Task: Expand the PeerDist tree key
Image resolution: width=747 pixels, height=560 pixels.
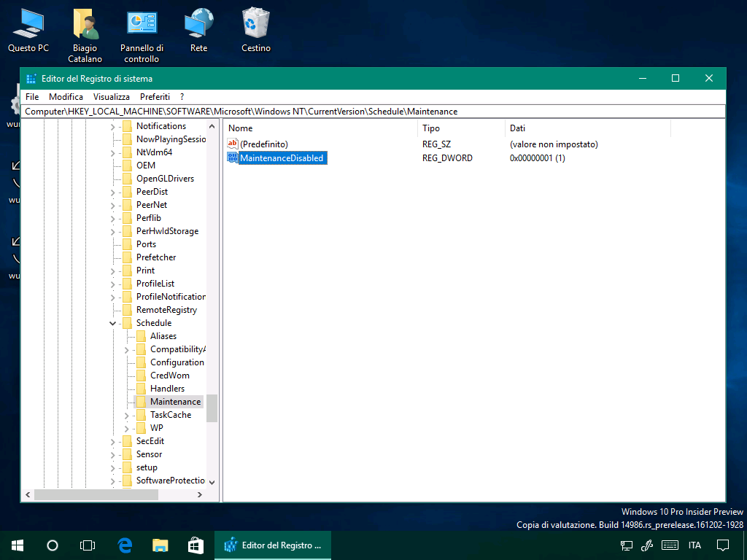Action: (x=112, y=192)
